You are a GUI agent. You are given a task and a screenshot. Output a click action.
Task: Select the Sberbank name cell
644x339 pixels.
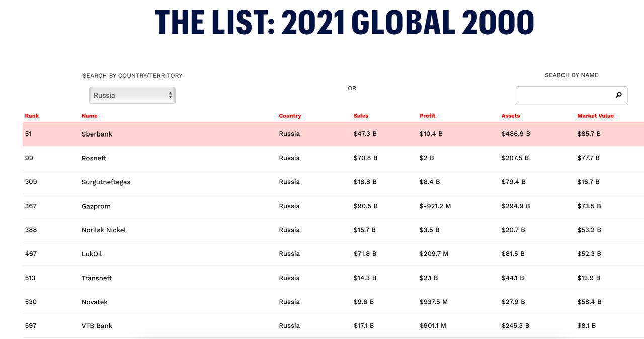coord(97,134)
